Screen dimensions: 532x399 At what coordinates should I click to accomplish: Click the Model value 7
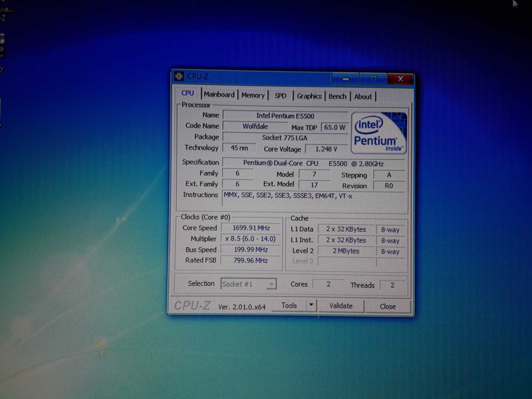click(314, 174)
